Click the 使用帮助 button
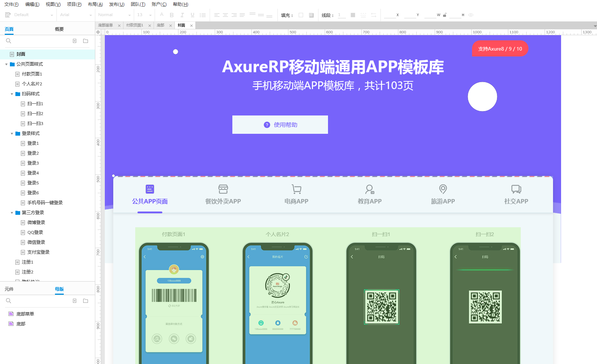597x364 pixels. point(280,125)
